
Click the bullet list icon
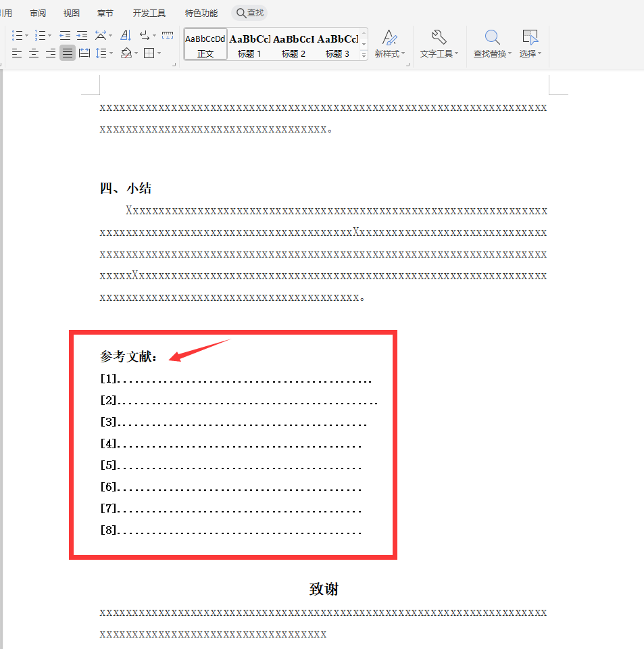18,35
